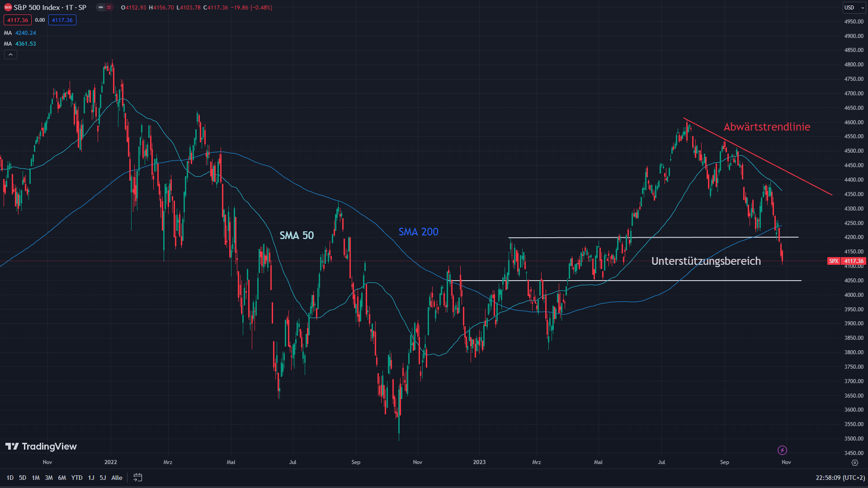Viewport: 868px width, 488px height.
Task: Click the 22:58:09 (UTC+2) timezone clock
Action: (840, 478)
